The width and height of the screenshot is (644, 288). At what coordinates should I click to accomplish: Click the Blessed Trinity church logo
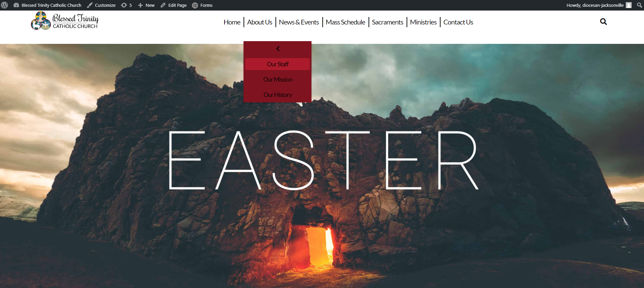(x=65, y=21)
